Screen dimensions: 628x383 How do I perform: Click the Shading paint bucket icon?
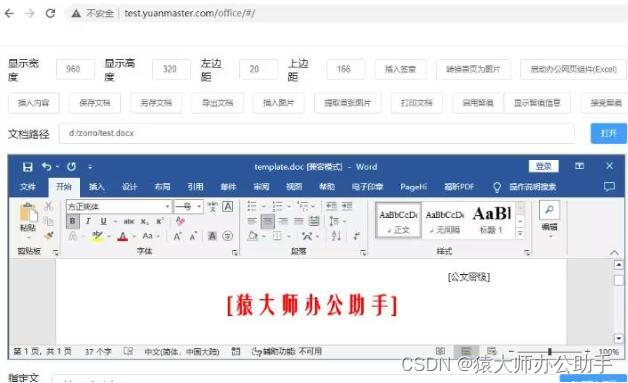pyautogui.click(x=252, y=236)
